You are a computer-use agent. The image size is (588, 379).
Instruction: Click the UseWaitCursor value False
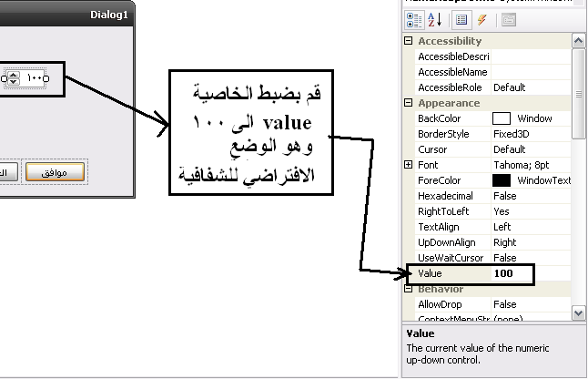(x=505, y=258)
